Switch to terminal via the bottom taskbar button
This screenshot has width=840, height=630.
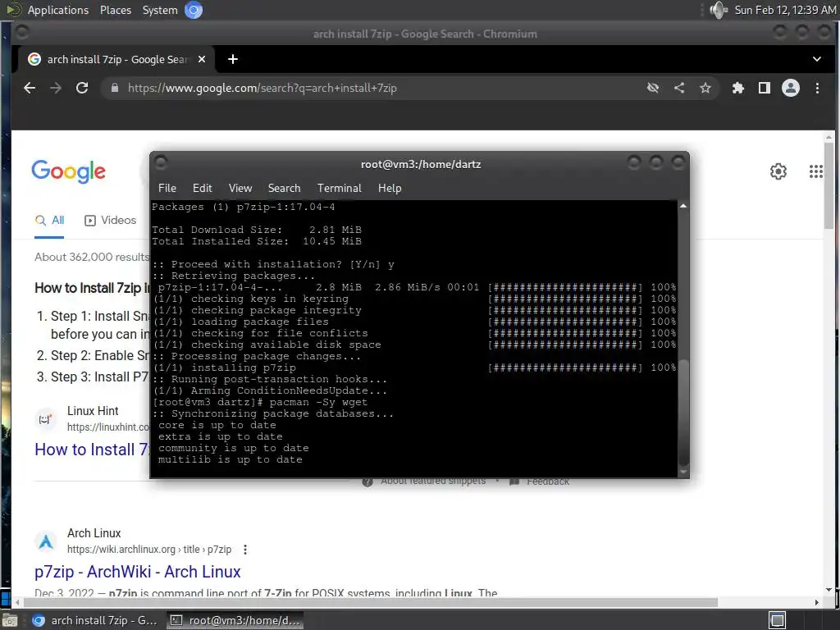tap(234, 620)
